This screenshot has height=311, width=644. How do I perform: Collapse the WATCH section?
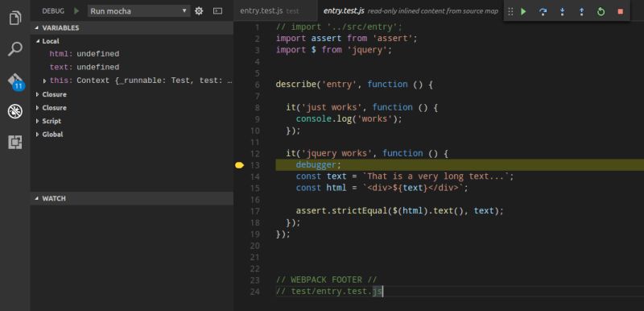[x=132, y=198]
